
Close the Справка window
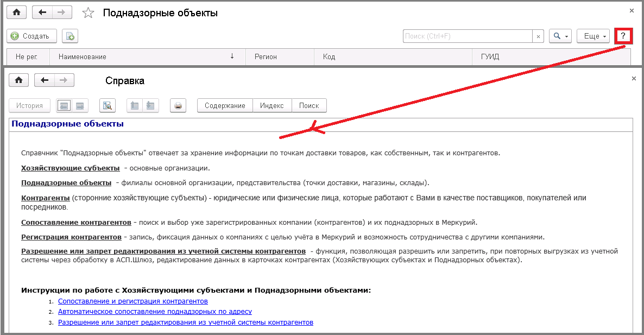(x=634, y=78)
